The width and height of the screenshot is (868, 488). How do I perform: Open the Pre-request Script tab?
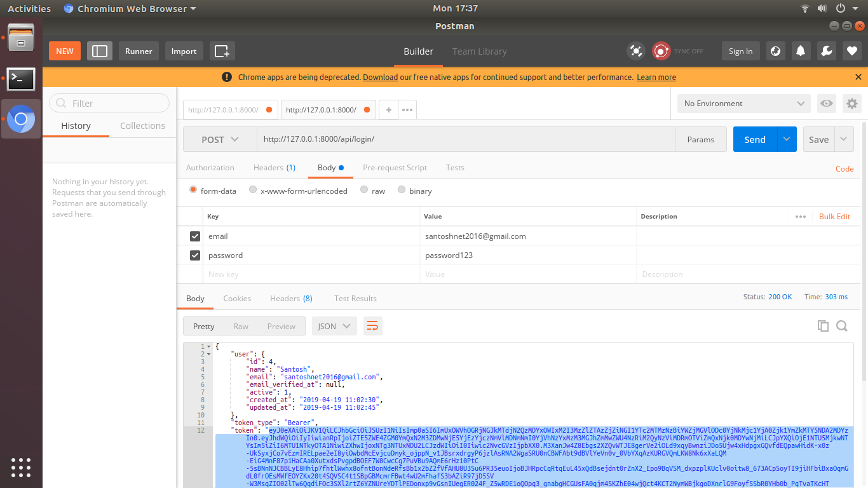point(395,168)
